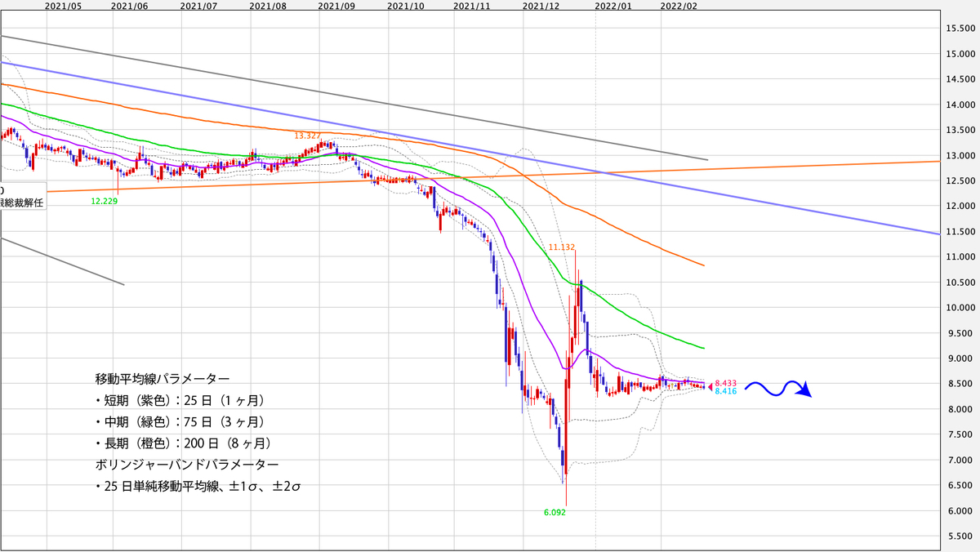The height and width of the screenshot is (552, 980).
Task: Click the 10.500 price axis label
Action: click(960, 283)
